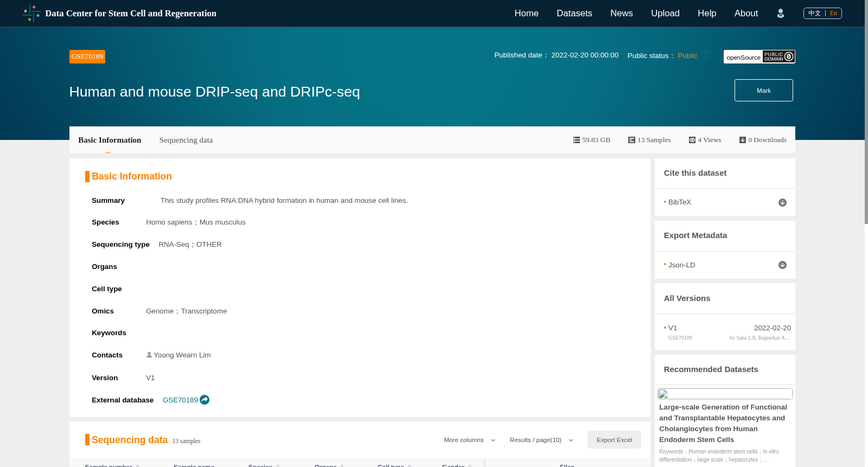Open the external GSE70189 arrow icon
Image resolution: width=868 pixels, height=467 pixels.
pos(205,400)
